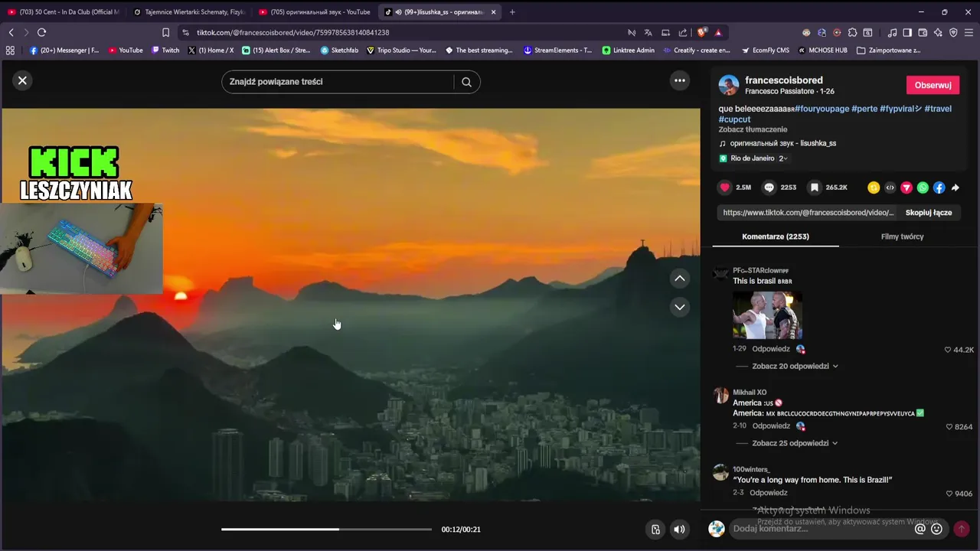This screenshot has height=551, width=980.
Task: Switch to the Tajemnice Wiertarki browser tab
Action: (189, 12)
